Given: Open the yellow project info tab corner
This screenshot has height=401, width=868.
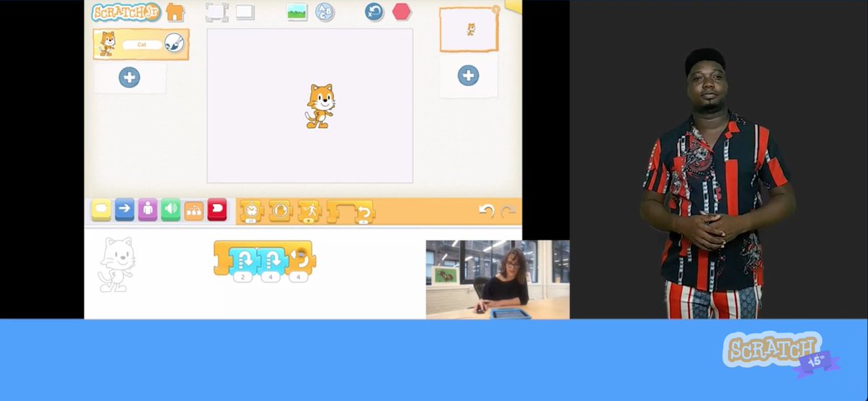Looking at the screenshot, I should click(x=513, y=5).
